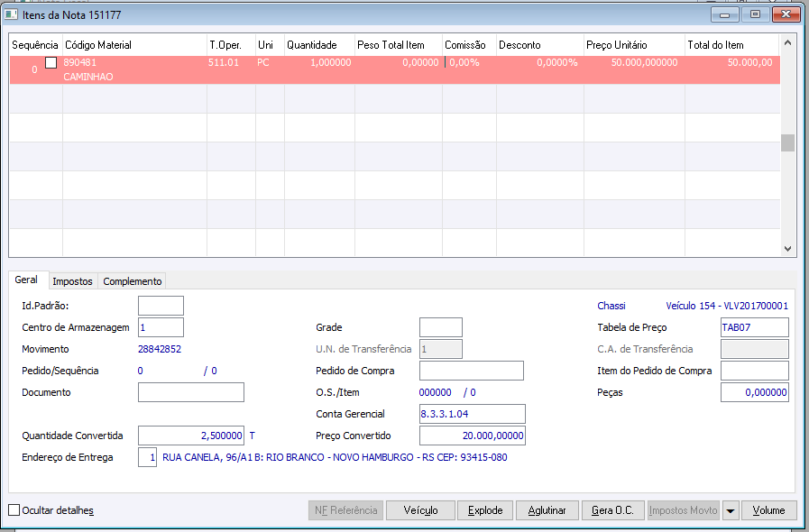Click the Centro de Armazenagem field
Viewport: 809px width, 532px height.
click(161, 327)
